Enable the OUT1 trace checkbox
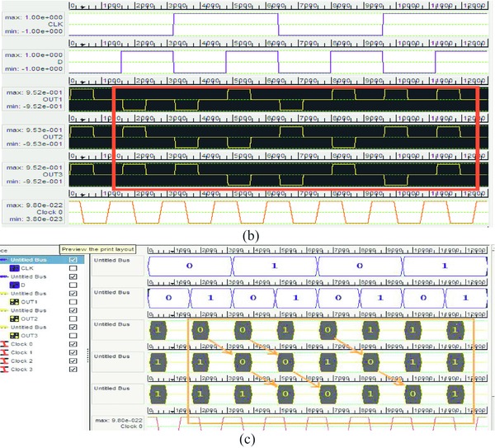The image size is (495, 448). pyautogui.click(x=73, y=302)
